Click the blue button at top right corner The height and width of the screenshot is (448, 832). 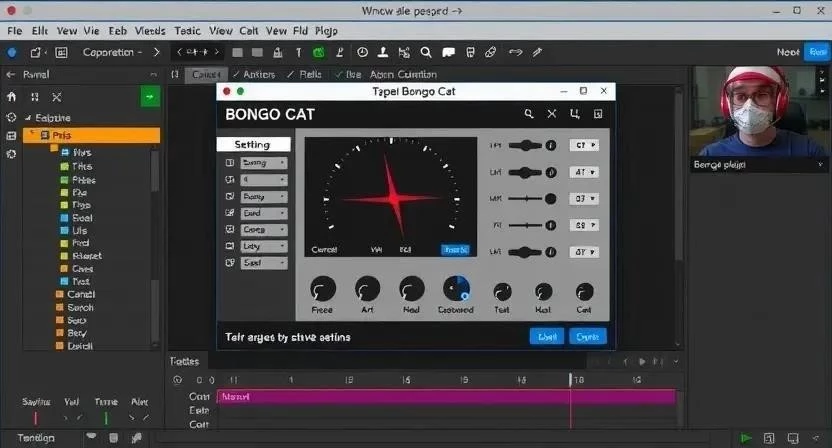815,52
